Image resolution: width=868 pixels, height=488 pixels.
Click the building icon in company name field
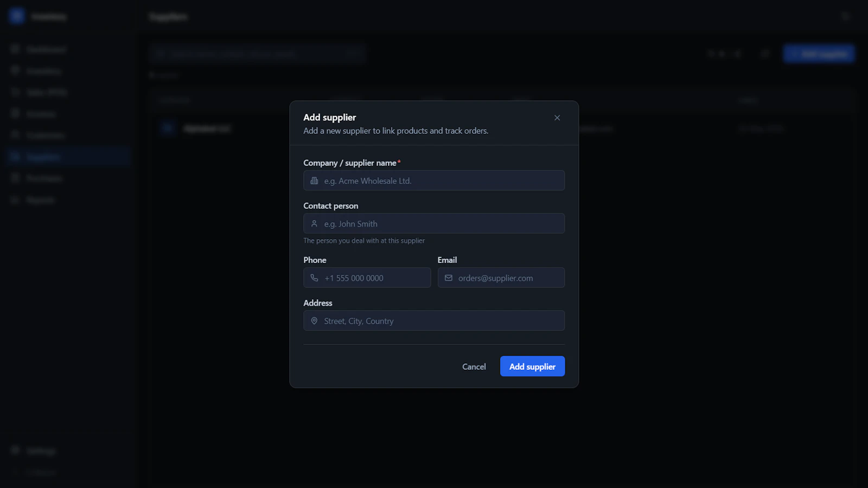[314, 181]
